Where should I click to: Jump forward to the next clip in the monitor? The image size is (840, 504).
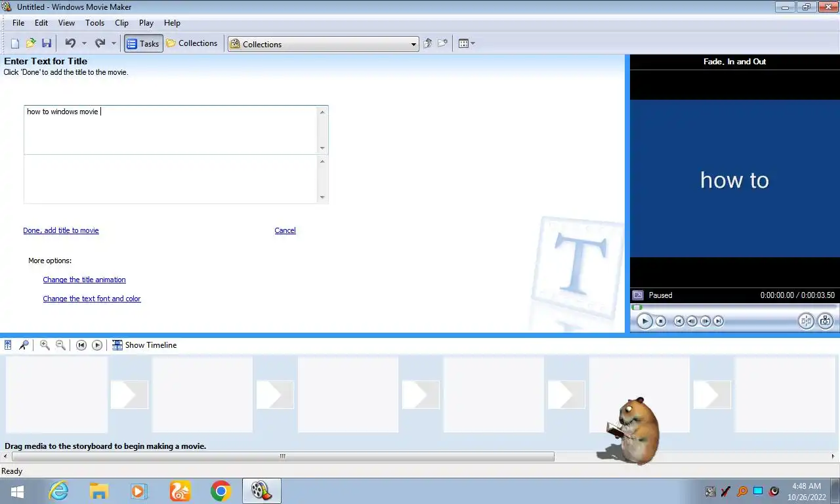tap(719, 321)
